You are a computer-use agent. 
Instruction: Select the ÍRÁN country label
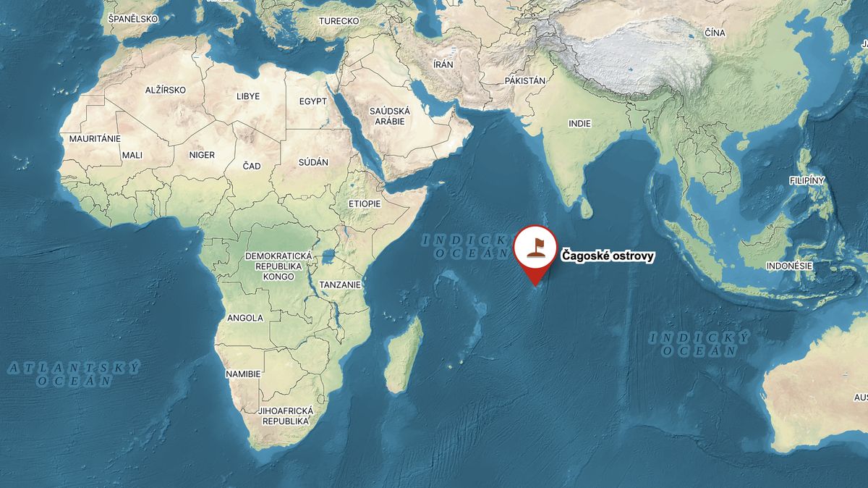click(443, 64)
